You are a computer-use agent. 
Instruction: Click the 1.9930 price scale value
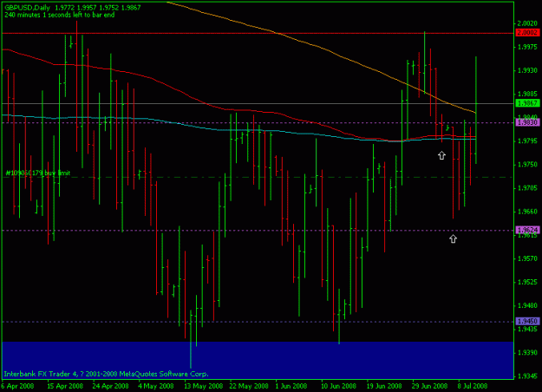[527, 70]
